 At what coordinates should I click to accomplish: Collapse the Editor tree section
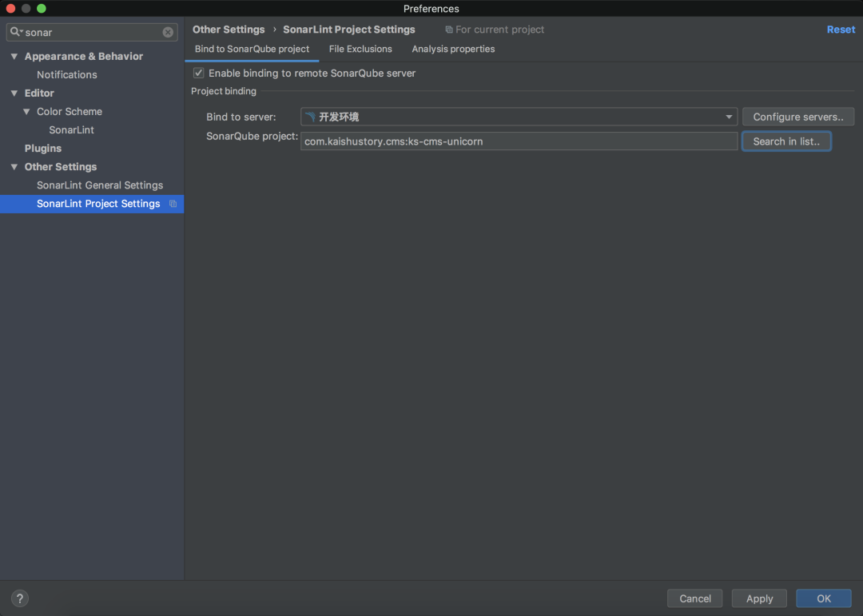pyautogui.click(x=14, y=93)
